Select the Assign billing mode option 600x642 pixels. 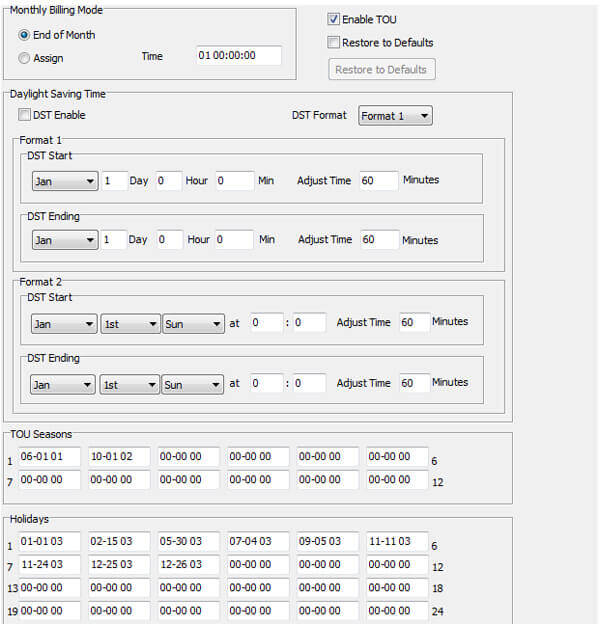coord(24,58)
